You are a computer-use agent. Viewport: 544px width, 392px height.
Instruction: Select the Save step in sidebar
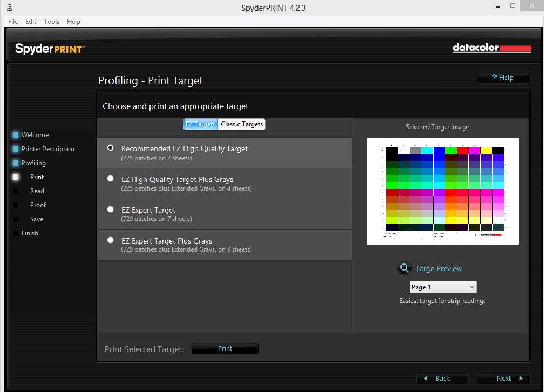pos(37,219)
